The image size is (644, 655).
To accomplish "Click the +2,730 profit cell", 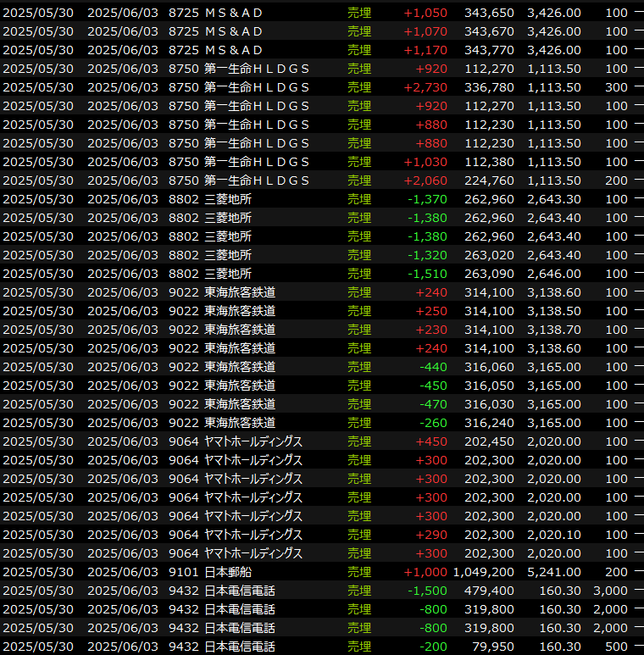I will 425,87.
